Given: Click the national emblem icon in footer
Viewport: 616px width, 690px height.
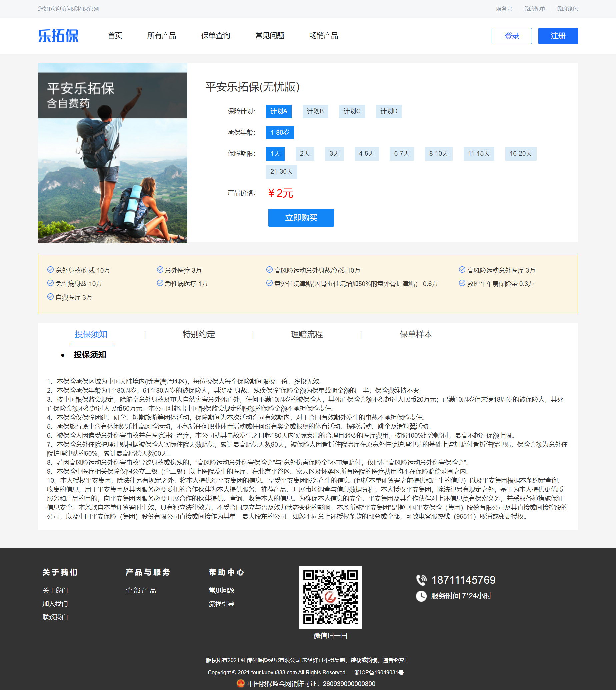Looking at the screenshot, I should [x=240, y=683].
